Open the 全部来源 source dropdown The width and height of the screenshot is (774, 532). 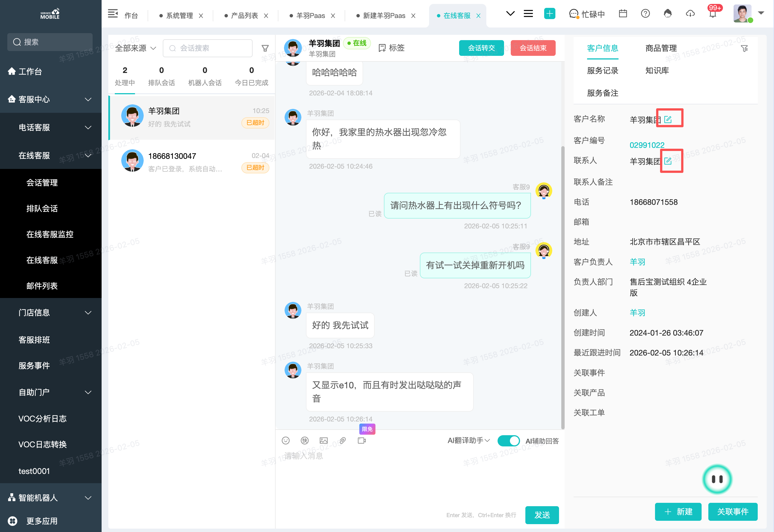pyautogui.click(x=135, y=48)
